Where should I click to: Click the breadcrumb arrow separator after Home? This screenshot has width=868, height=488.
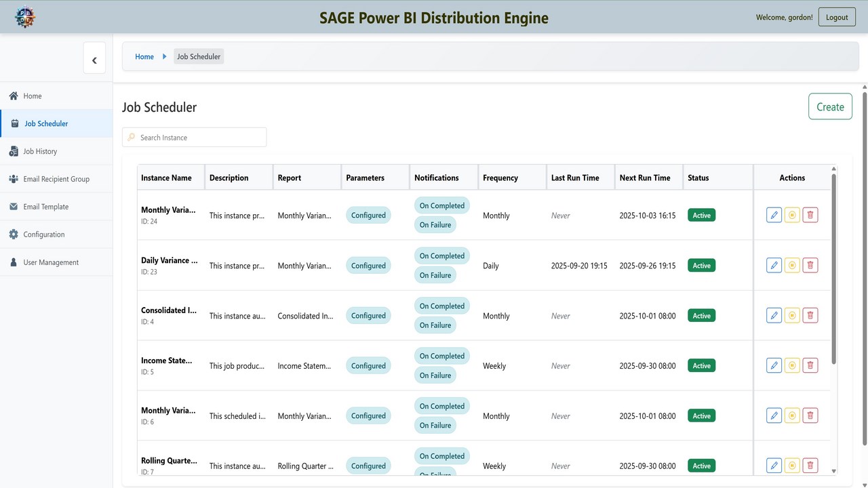tap(164, 56)
